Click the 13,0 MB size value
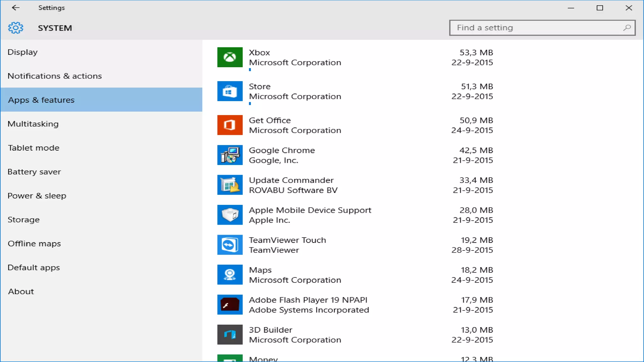The height and width of the screenshot is (362, 644). (x=477, y=330)
